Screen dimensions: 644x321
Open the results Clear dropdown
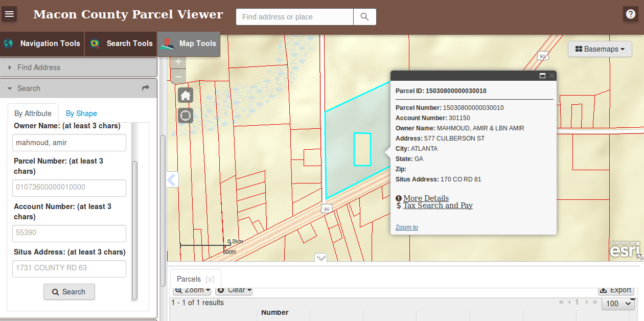(x=234, y=290)
